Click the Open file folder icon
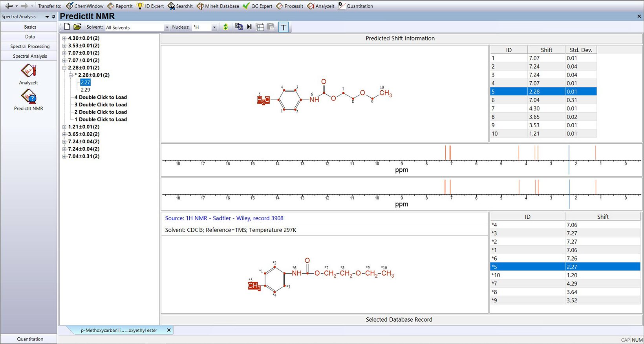This screenshot has height=344, width=644. pyautogui.click(x=77, y=27)
